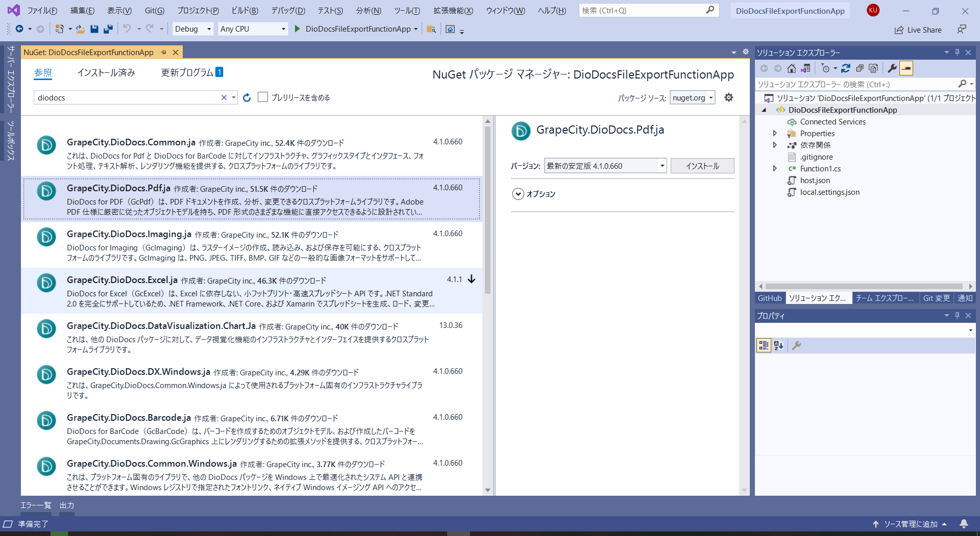Open the KU account avatar
This screenshot has height=536, width=980.
click(873, 10)
